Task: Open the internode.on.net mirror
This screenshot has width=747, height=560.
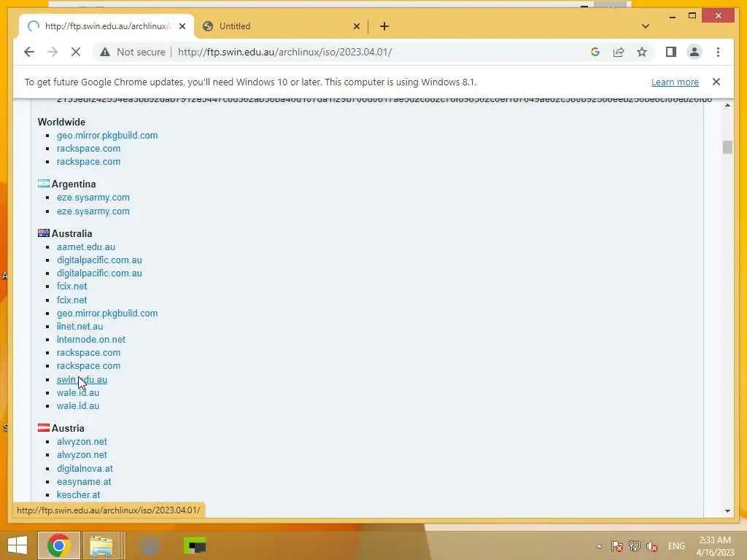Action: (x=91, y=340)
